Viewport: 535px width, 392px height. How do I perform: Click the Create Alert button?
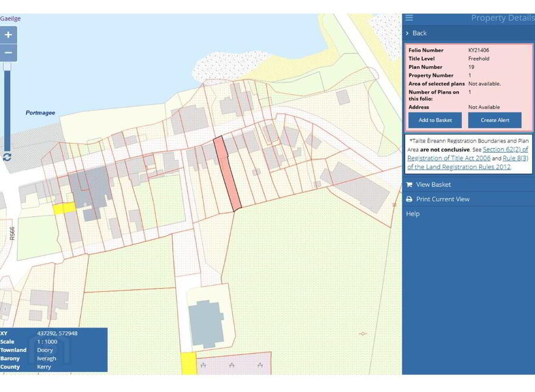pyautogui.click(x=495, y=120)
